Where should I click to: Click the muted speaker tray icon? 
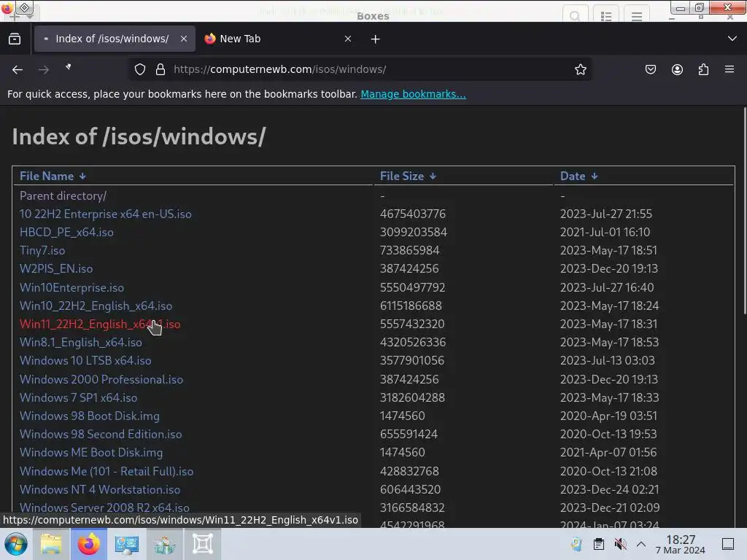tap(620, 544)
